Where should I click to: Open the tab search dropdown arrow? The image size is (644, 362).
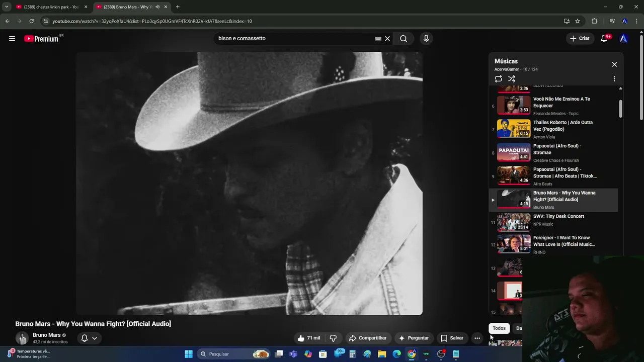(x=7, y=7)
